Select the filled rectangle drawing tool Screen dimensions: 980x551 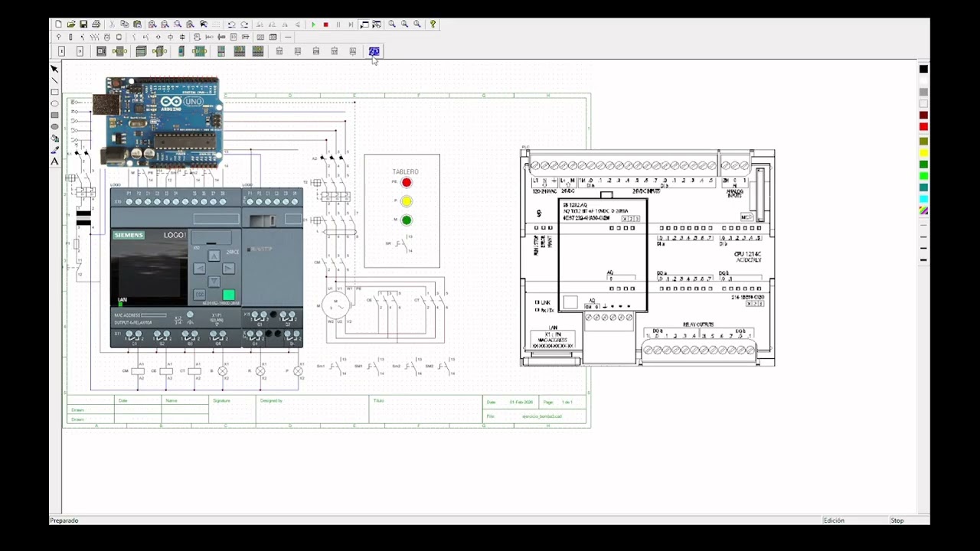[54, 115]
